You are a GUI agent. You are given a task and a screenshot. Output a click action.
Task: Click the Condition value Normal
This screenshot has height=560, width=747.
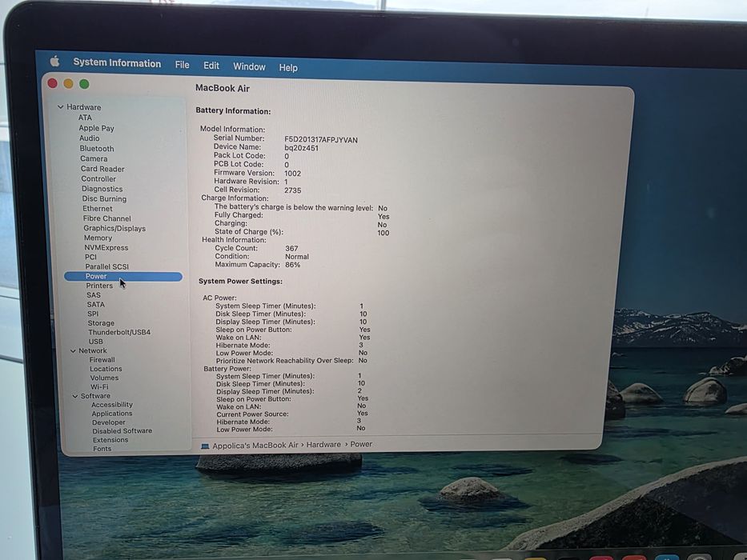pos(297,256)
